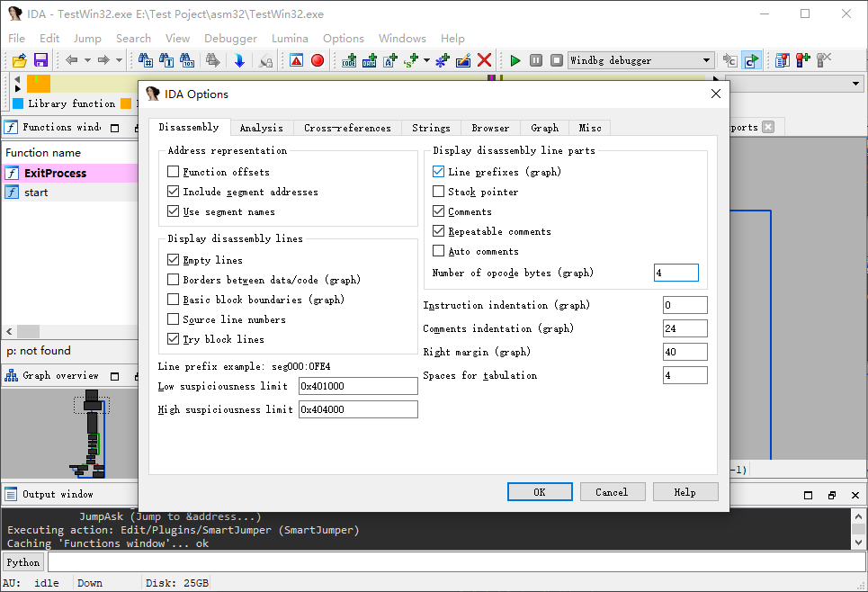Viewport: 868px width, 592px height.
Task: Search for immediate value binoculars icon
Action: 146,60
